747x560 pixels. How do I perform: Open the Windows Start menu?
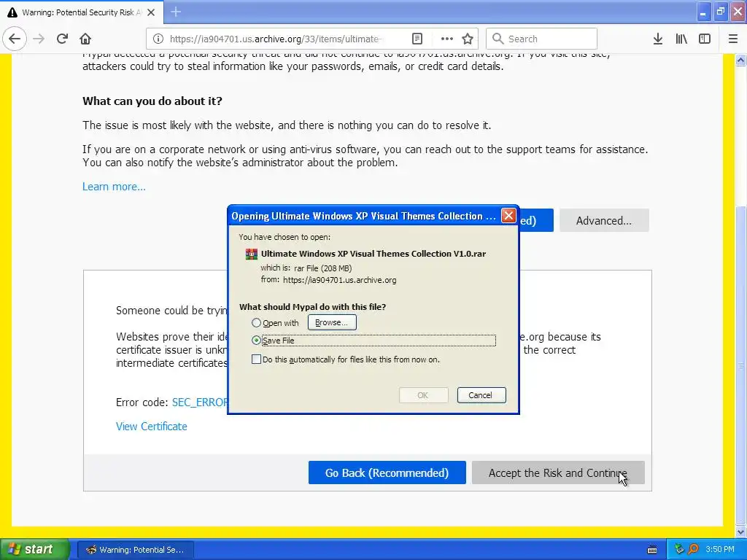(35, 549)
